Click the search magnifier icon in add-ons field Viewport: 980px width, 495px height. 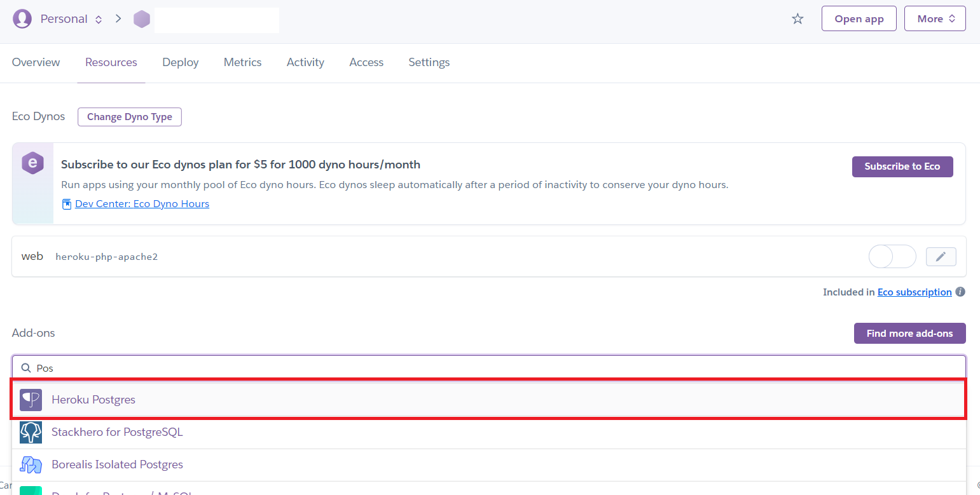26,368
